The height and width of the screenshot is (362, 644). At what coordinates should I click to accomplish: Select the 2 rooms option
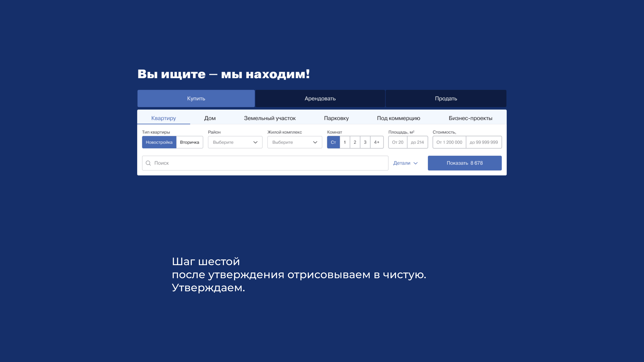point(355,142)
